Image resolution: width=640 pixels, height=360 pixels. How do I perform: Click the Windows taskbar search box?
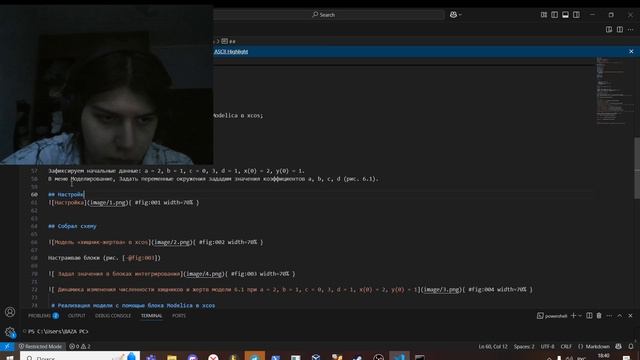tap(80, 357)
